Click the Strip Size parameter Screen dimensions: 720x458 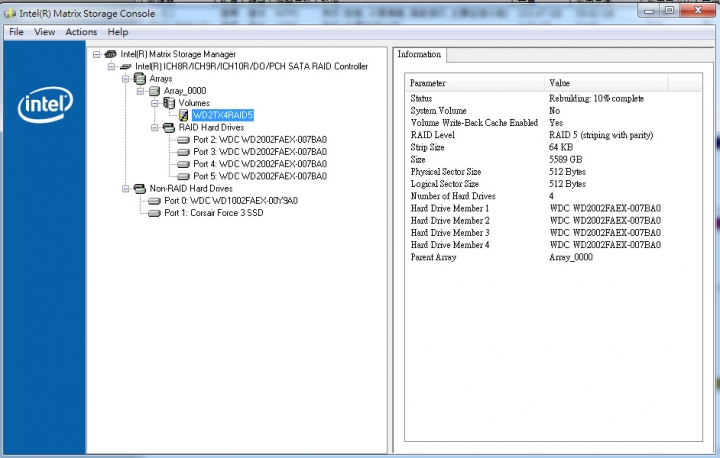coord(428,147)
